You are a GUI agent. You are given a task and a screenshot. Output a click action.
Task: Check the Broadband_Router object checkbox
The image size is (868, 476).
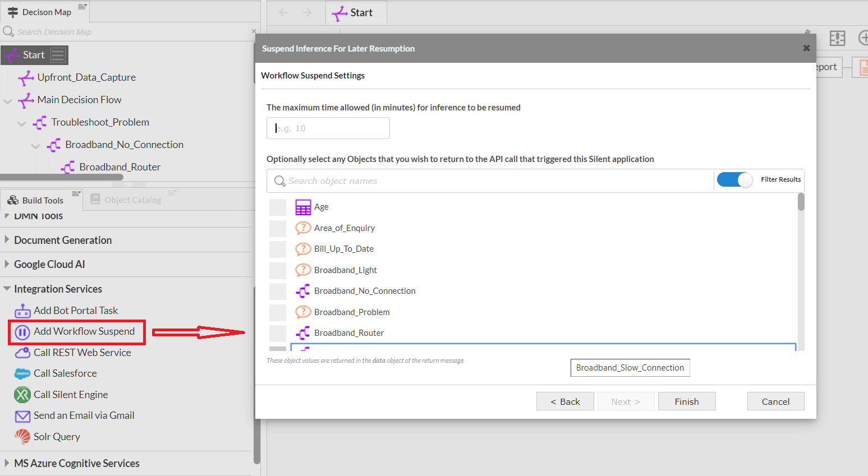pyautogui.click(x=279, y=334)
